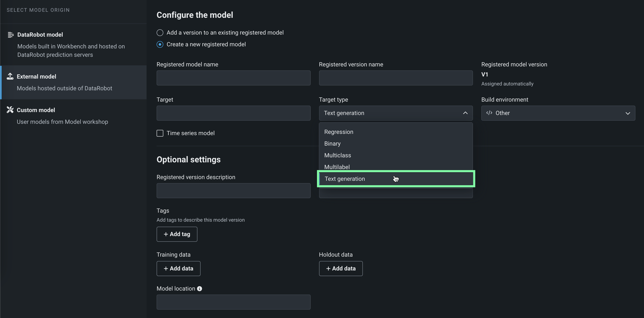Add data under Training data

pos(178,269)
